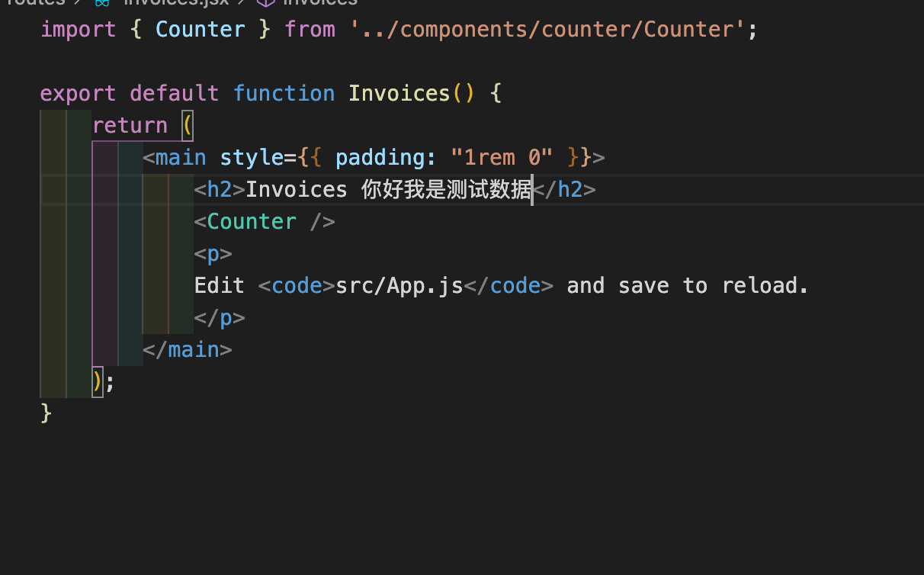Open the invoices.jsx breadcrumb item
Screen dimensions: 924x575
tap(175, 2)
